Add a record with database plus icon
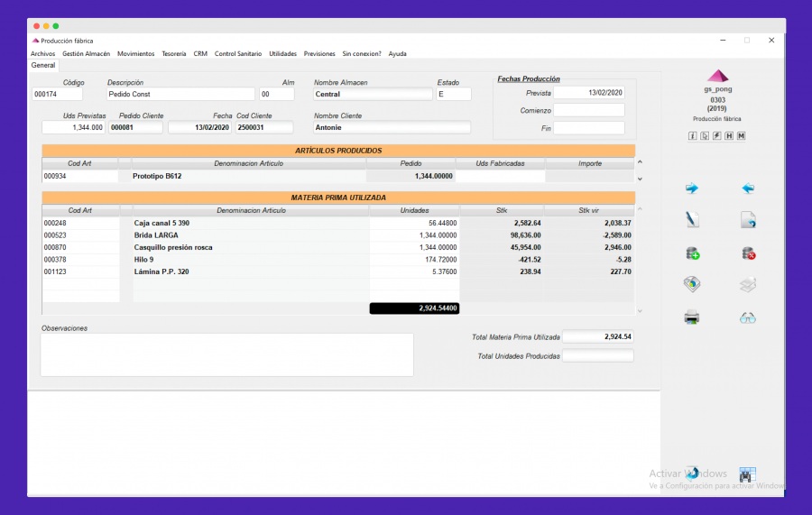 point(692,253)
